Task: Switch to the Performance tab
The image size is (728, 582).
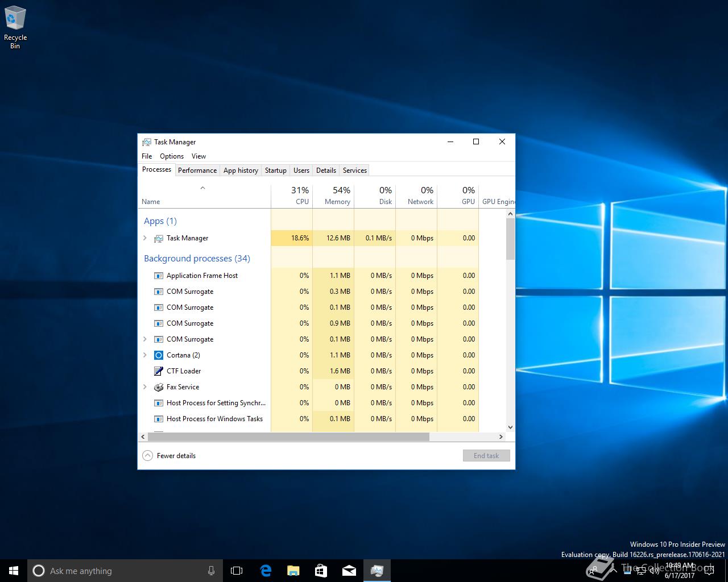Action: (x=197, y=171)
